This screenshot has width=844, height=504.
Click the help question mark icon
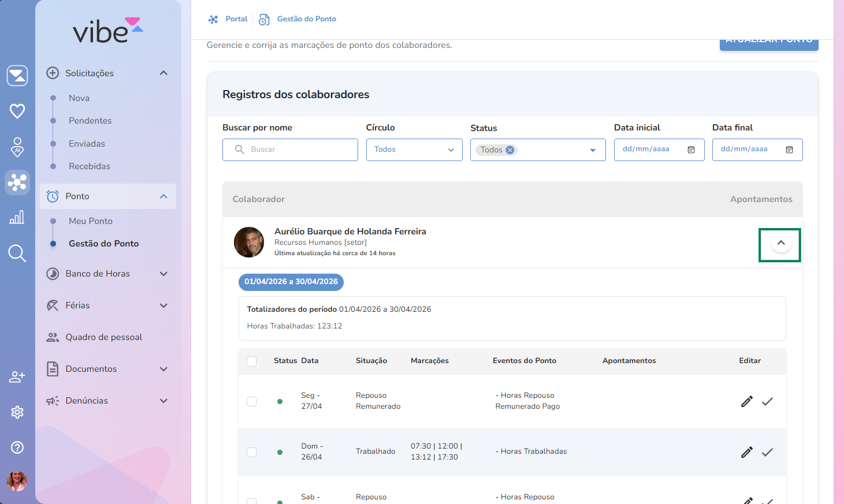point(17,447)
